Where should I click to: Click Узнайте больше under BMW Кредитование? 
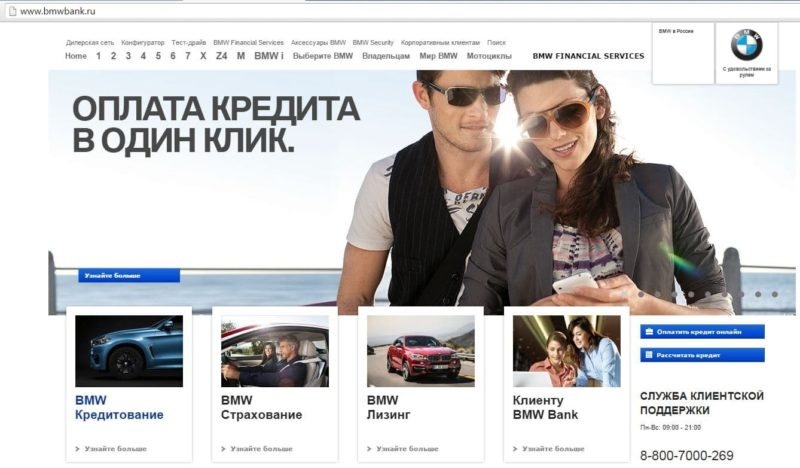coord(115,449)
